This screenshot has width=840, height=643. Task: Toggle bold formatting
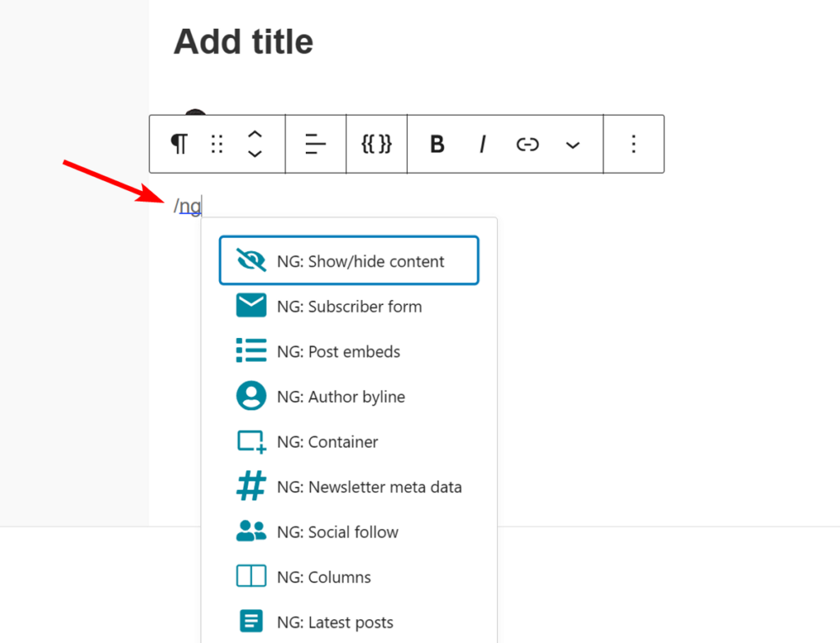click(x=436, y=144)
